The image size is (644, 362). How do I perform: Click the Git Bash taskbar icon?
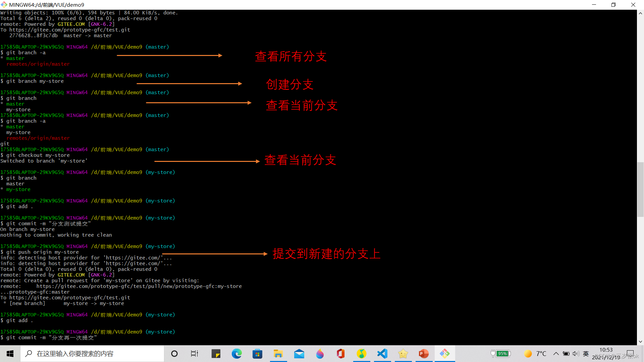[445, 354]
